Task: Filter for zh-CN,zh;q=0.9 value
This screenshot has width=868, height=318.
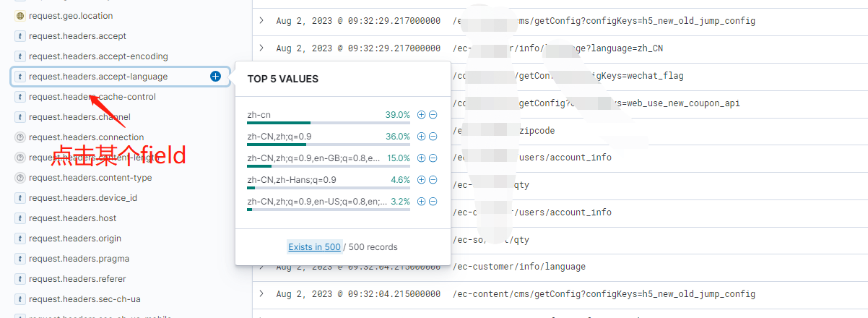Action: [x=422, y=137]
